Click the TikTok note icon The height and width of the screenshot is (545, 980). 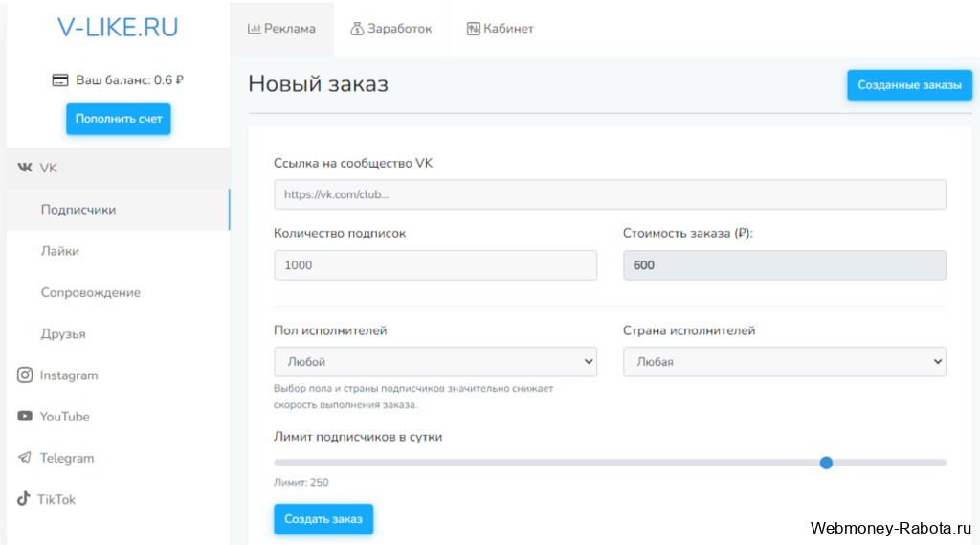tap(24, 499)
